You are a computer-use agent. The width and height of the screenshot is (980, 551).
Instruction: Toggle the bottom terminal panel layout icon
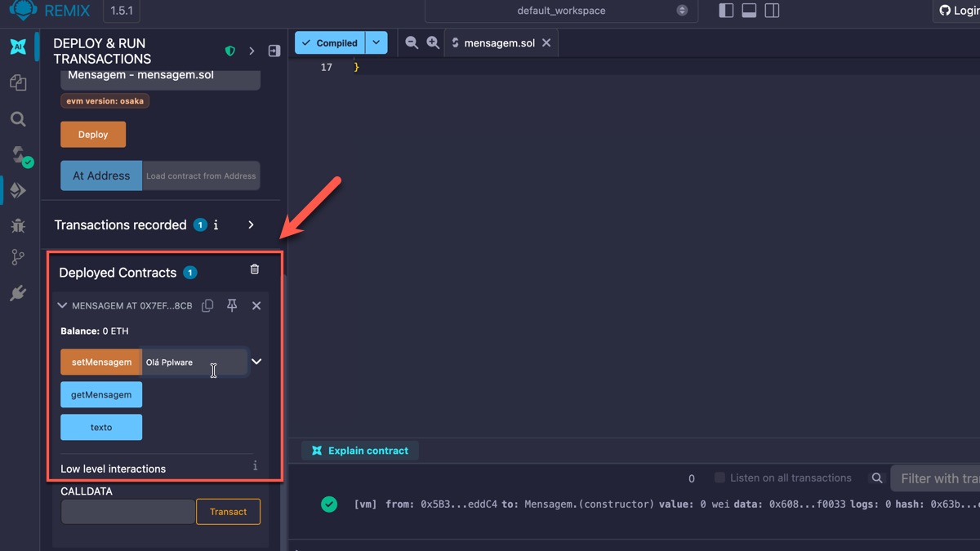click(x=749, y=11)
